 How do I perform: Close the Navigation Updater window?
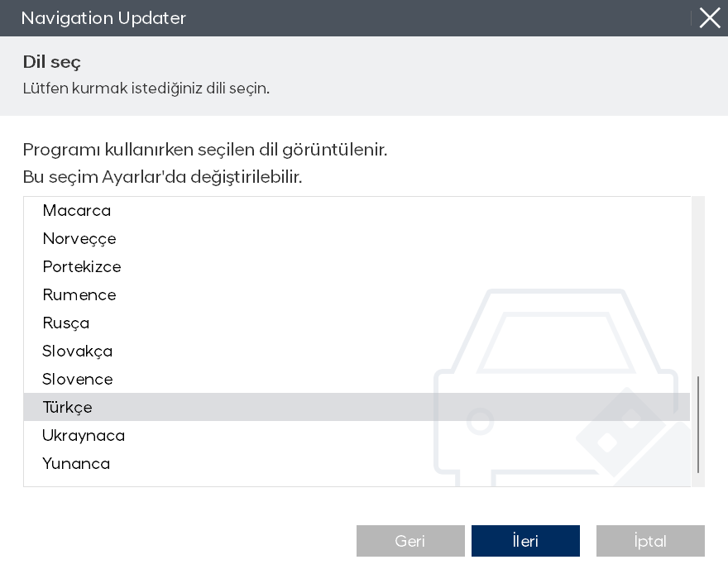(710, 18)
